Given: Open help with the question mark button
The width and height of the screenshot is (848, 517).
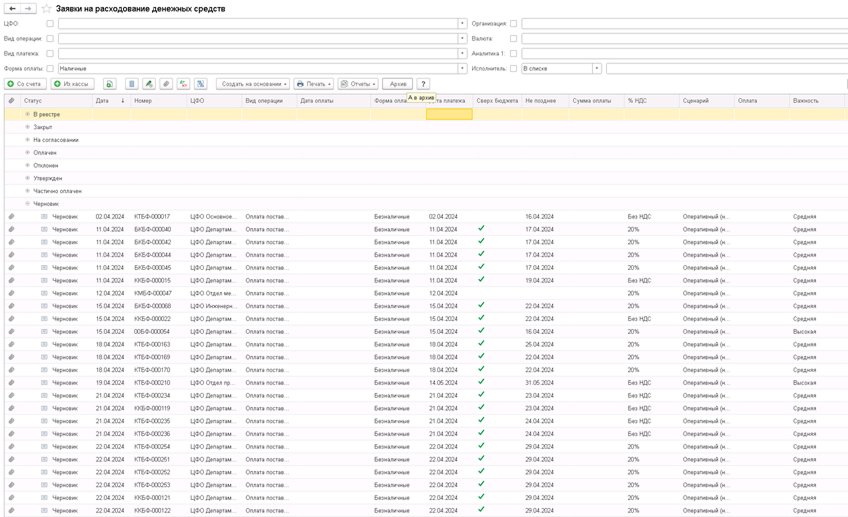Looking at the screenshot, I should 423,84.
